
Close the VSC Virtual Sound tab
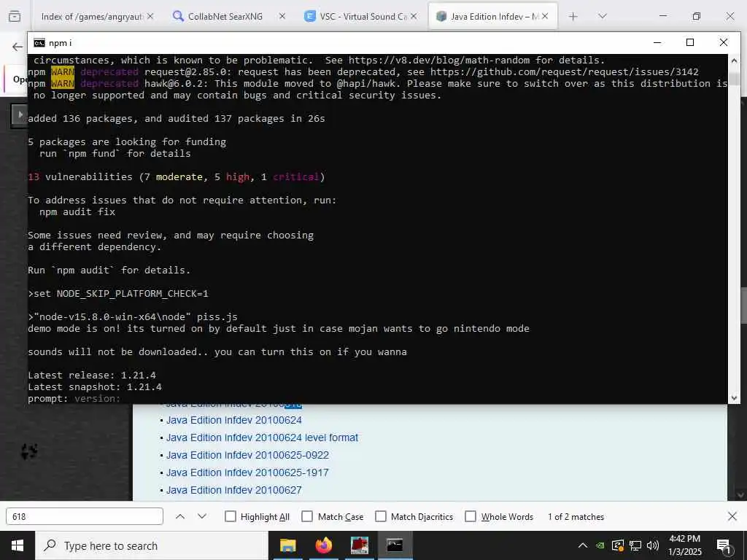click(x=414, y=16)
